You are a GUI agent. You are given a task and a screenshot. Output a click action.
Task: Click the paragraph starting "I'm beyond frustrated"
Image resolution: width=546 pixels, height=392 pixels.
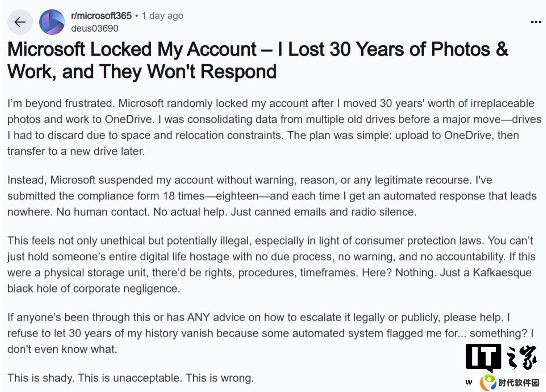274,127
